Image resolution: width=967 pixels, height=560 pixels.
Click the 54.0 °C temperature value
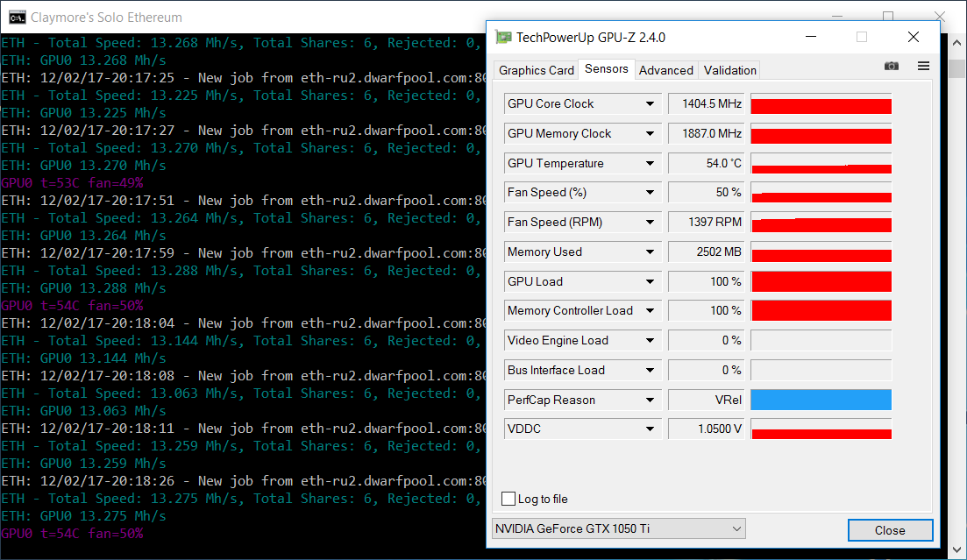(706, 163)
